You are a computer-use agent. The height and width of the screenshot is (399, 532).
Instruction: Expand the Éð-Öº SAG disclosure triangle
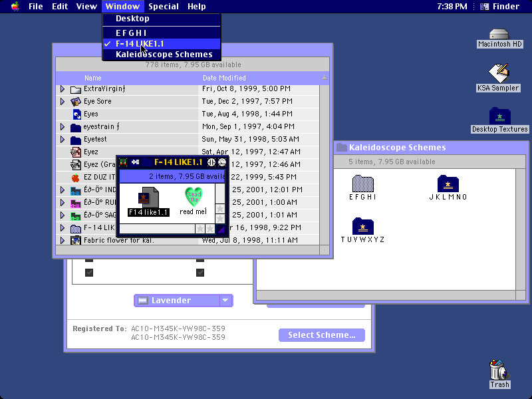(x=63, y=215)
